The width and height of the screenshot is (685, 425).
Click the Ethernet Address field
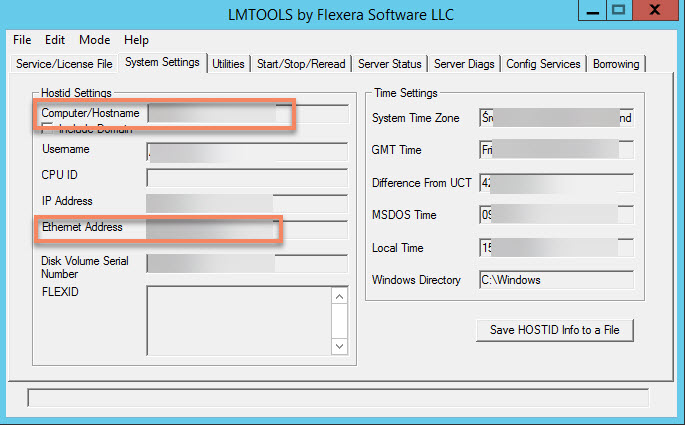[247, 229]
